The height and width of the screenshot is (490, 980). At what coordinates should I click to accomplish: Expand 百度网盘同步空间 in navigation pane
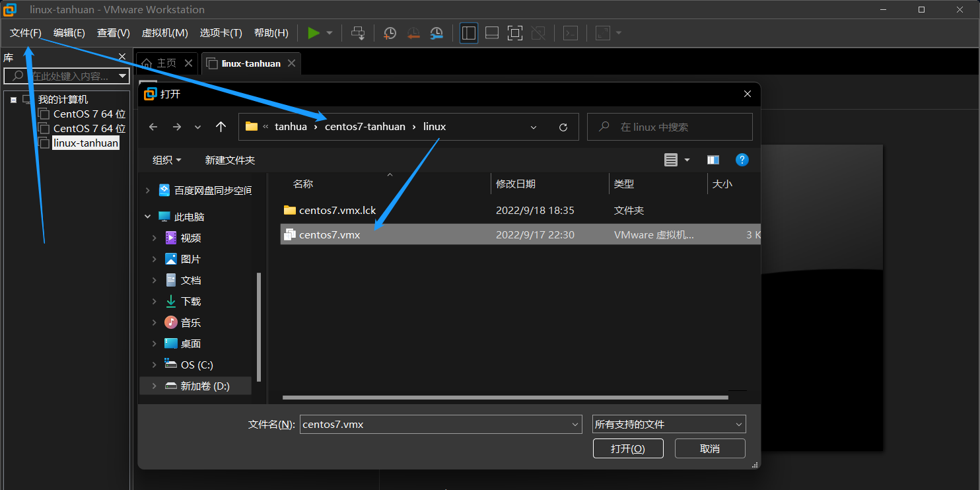[147, 190]
